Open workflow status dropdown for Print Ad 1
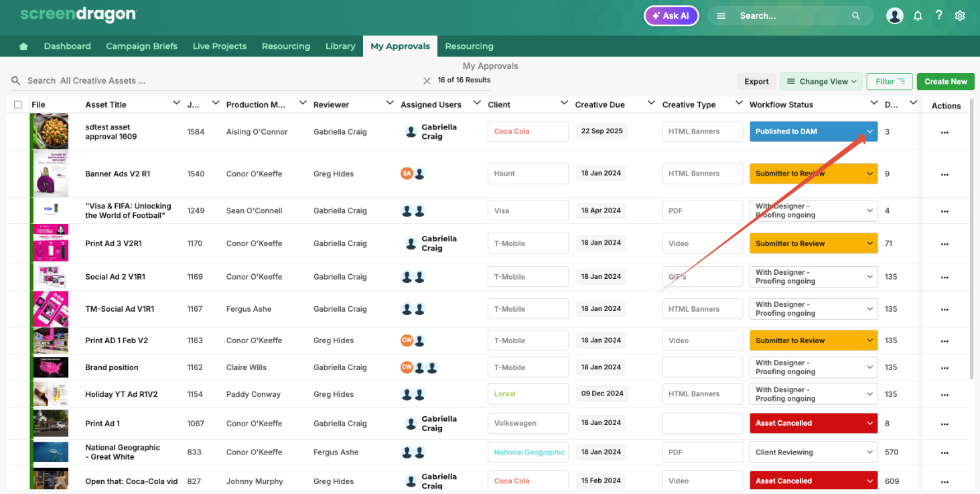 click(813, 424)
